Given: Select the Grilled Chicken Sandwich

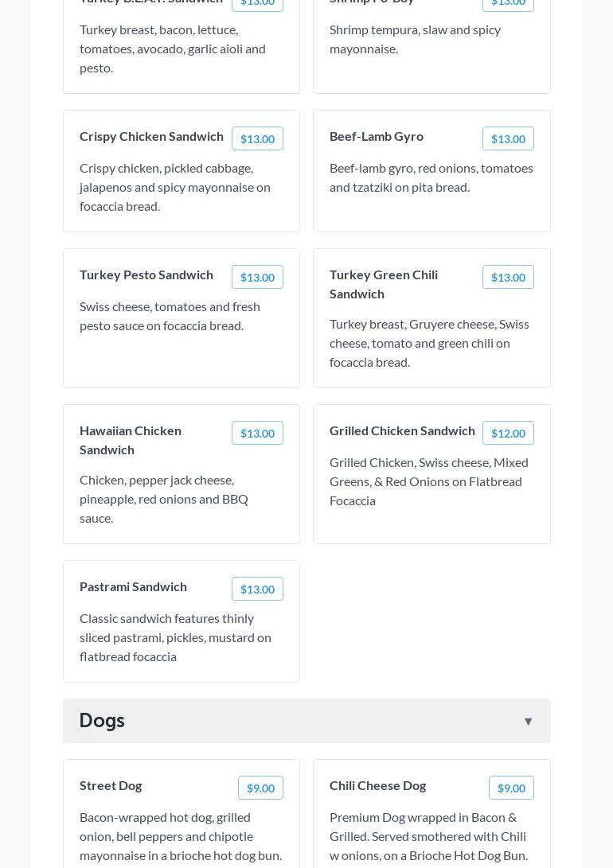Looking at the screenshot, I should tap(402, 430).
